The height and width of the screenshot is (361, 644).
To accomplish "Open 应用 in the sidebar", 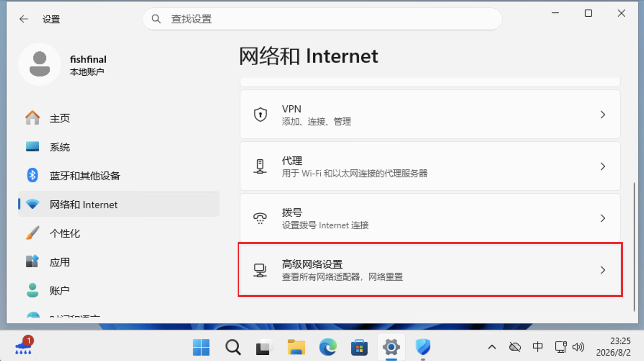I will point(119,262).
